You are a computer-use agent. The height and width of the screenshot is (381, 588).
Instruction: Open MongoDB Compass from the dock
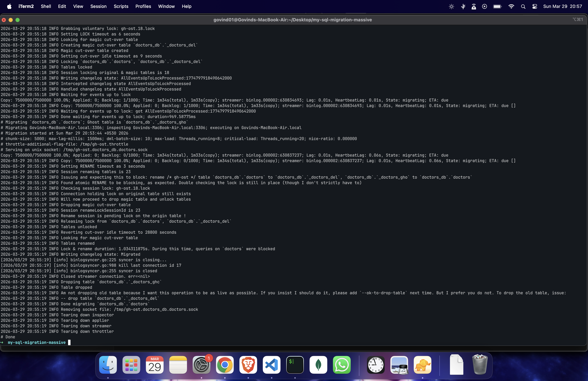point(318,365)
